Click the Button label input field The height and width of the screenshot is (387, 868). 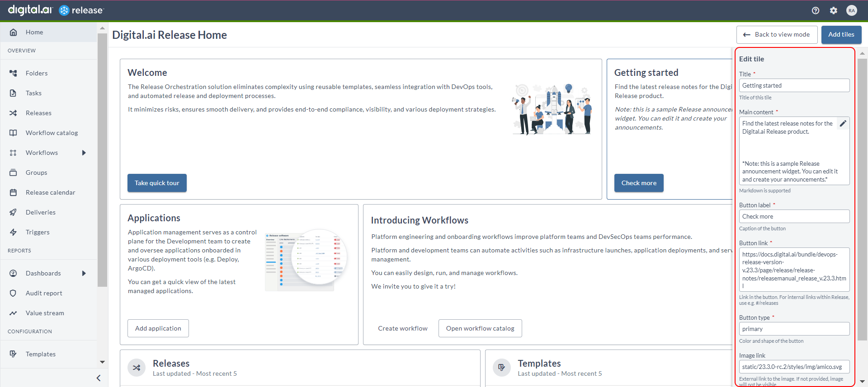click(794, 216)
